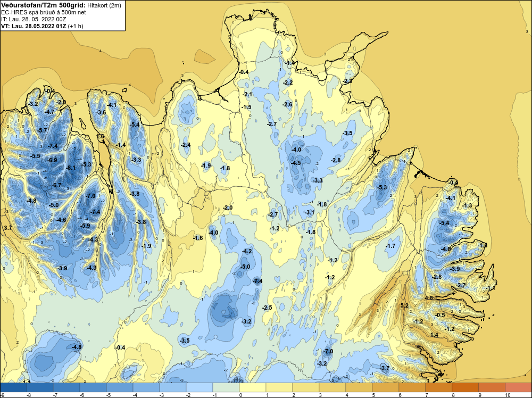Click the '-3.6' temperature reading

(x=101, y=112)
